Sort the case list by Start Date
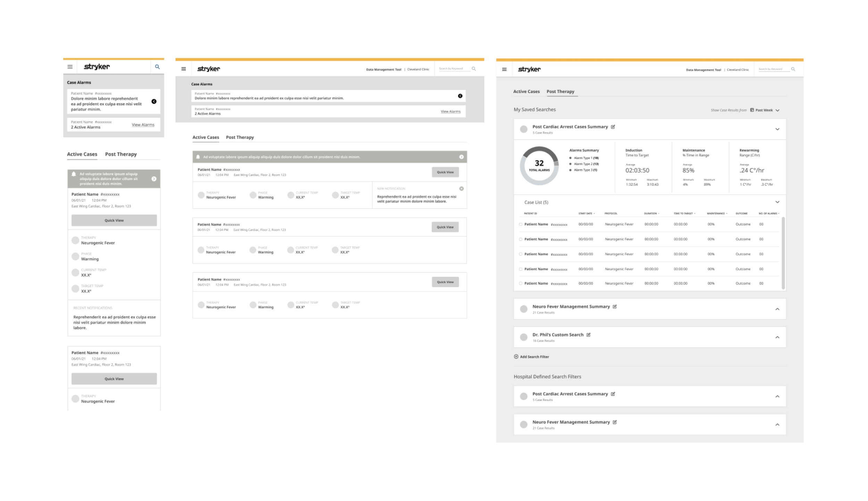868x501 pixels. click(587, 213)
